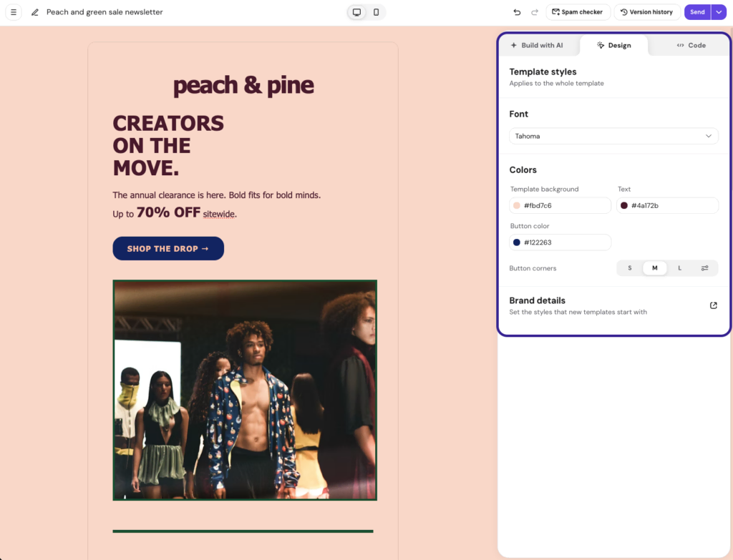Click the SHOP THE DROP button
This screenshot has width=733, height=560.
[168, 248]
